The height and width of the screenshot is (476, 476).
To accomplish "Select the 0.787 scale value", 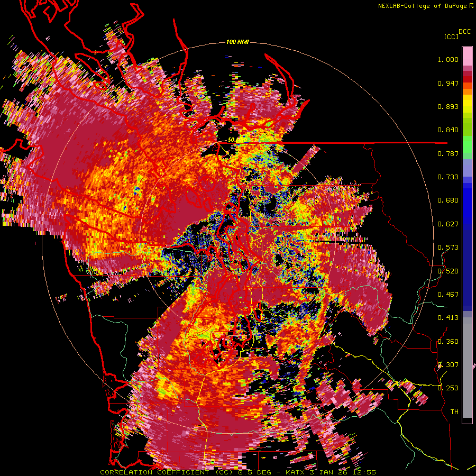I will tap(448, 153).
